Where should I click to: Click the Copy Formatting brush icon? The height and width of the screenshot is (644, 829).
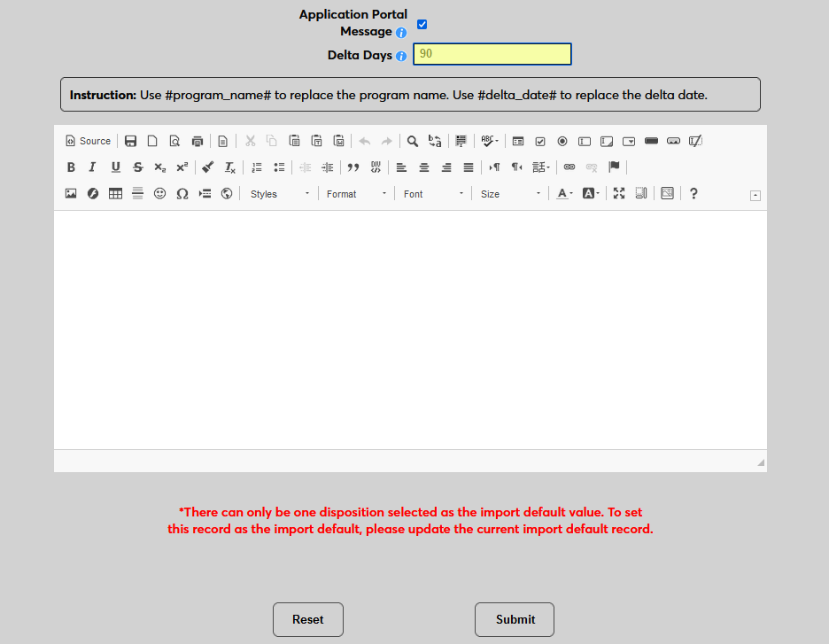point(208,167)
